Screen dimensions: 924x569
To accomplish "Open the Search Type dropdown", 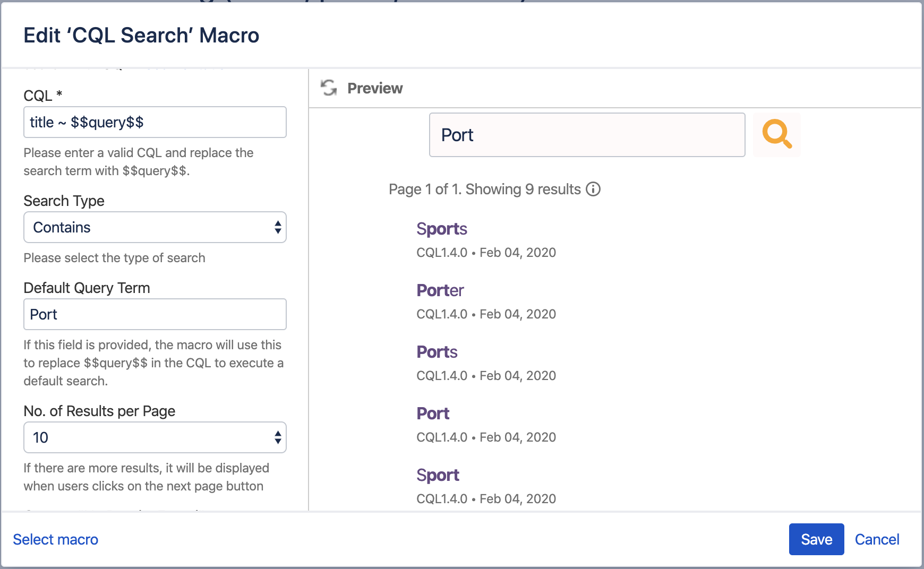I will tap(155, 228).
